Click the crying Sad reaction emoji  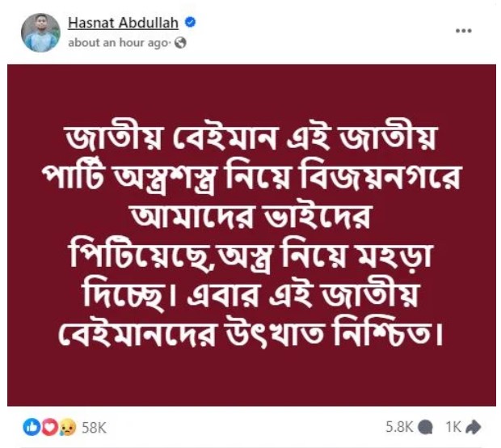pyautogui.click(x=68, y=427)
